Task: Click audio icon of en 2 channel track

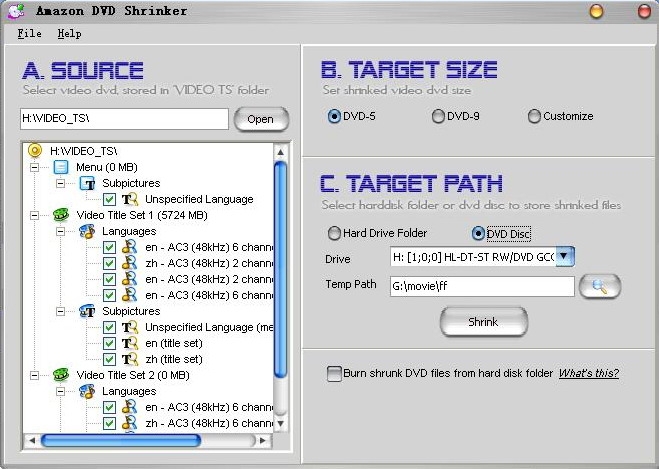Action: tap(129, 279)
